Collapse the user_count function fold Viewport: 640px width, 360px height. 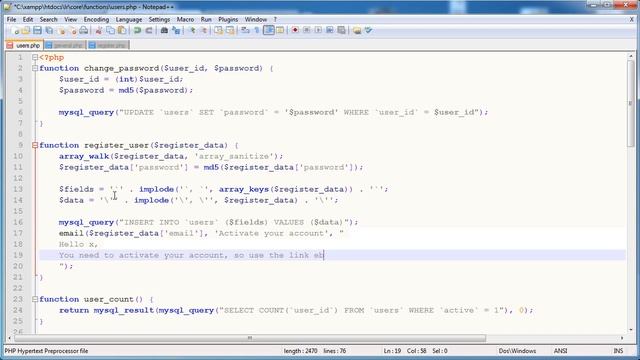click(x=35, y=299)
